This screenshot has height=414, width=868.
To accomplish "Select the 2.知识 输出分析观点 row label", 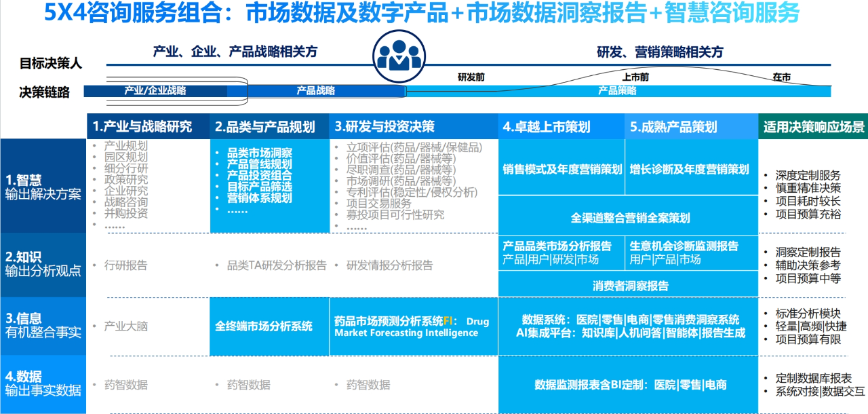I will click(x=43, y=265).
